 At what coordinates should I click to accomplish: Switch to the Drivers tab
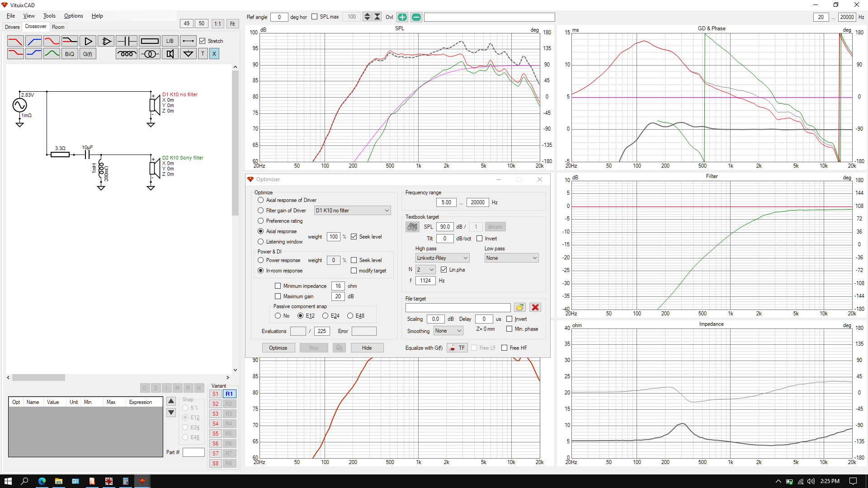coord(12,27)
